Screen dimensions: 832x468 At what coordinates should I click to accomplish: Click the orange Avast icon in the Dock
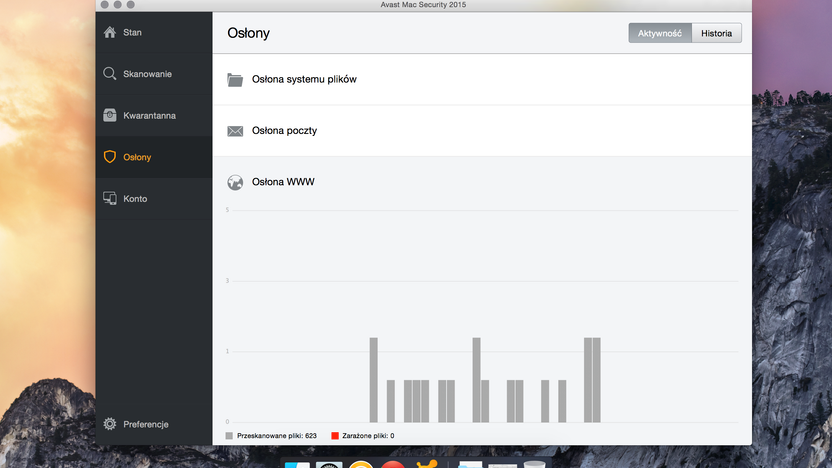[427, 464]
